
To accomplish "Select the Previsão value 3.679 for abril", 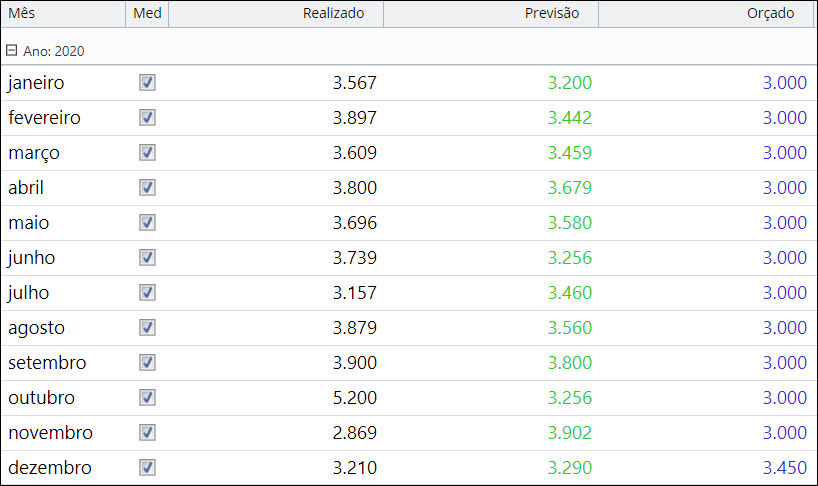I will (x=570, y=187).
